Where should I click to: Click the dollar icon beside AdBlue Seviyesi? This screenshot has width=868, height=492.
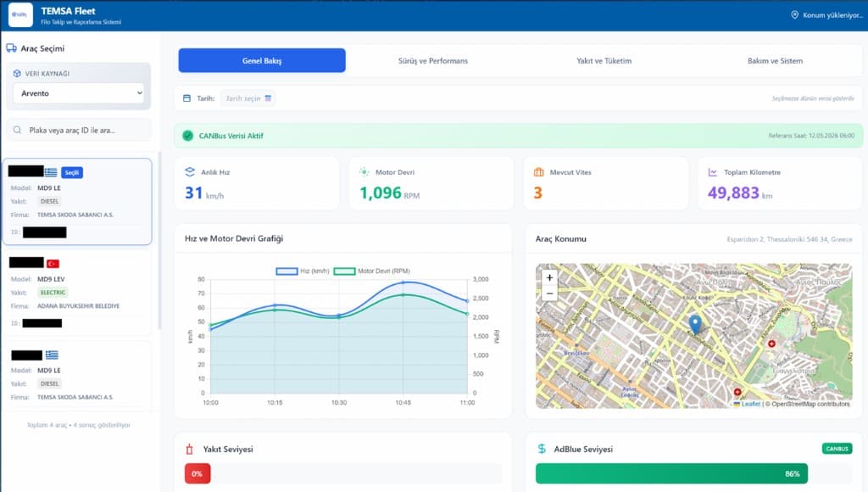(x=542, y=449)
